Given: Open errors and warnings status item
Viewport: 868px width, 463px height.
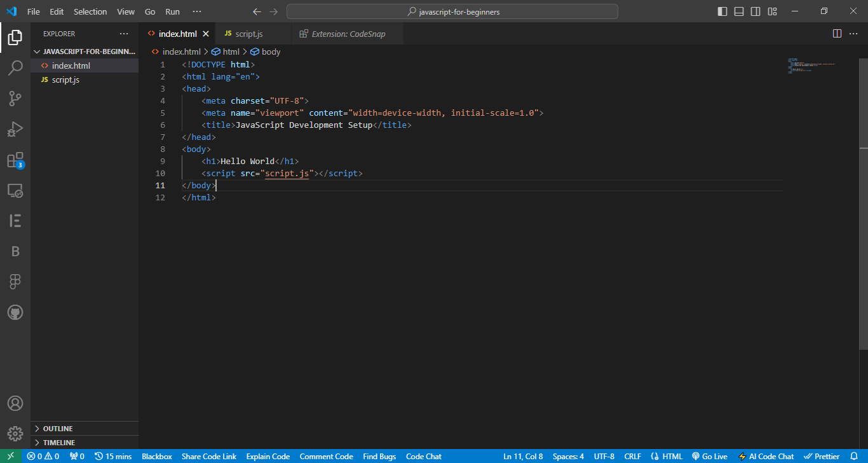Looking at the screenshot, I should (43, 456).
